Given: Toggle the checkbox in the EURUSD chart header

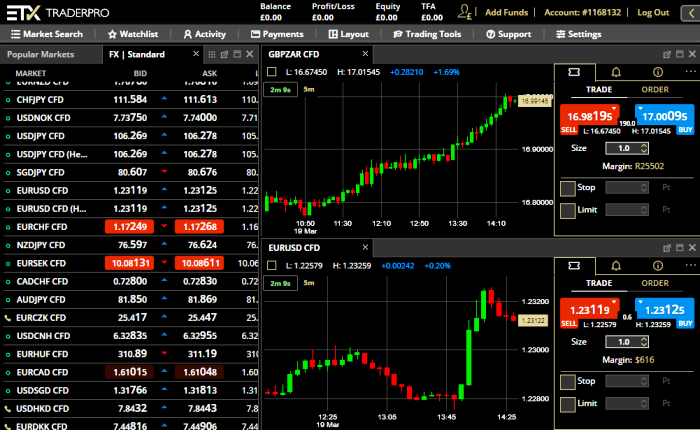Looking at the screenshot, I should pyautogui.click(x=271, y=266).
